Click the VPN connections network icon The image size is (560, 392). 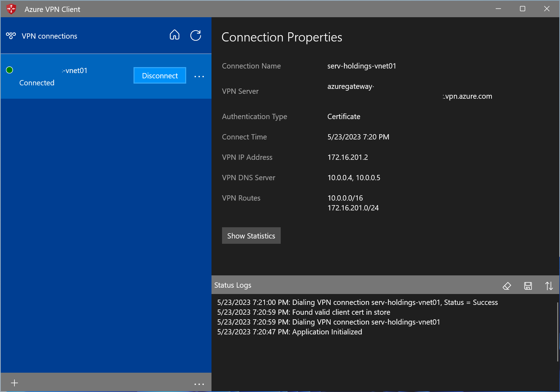11,35
